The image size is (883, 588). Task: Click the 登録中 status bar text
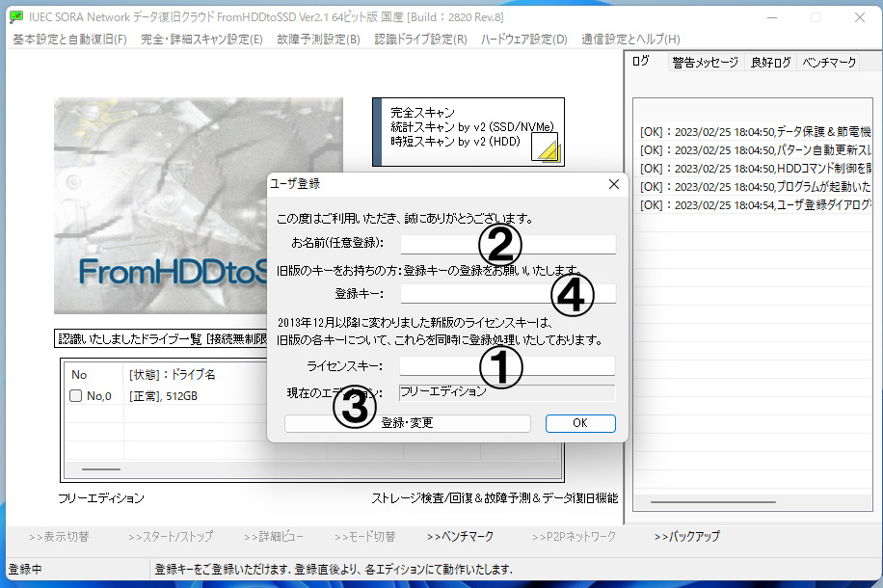point(25,570)
